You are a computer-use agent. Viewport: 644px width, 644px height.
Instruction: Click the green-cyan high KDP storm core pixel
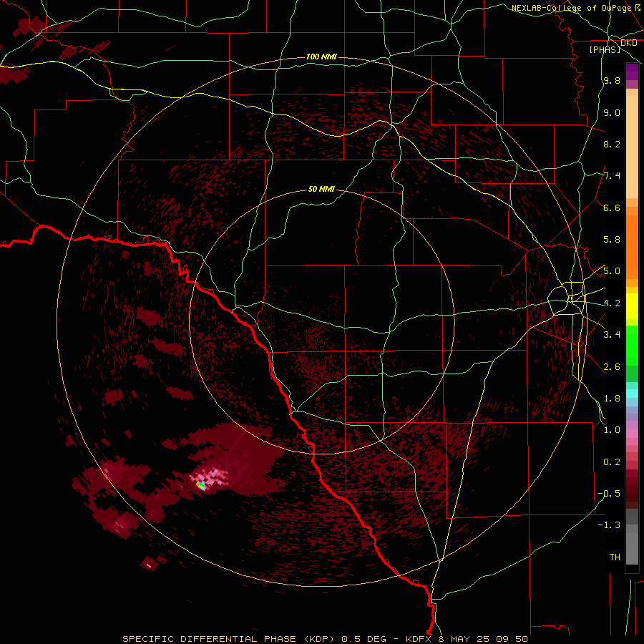point(201,487)
